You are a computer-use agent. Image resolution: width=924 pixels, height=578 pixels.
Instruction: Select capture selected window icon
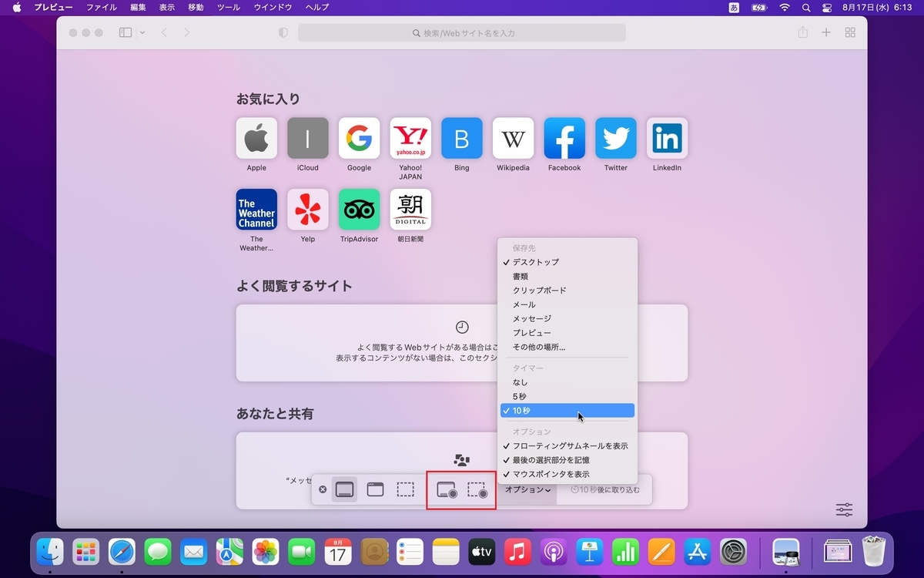point(375,489)
